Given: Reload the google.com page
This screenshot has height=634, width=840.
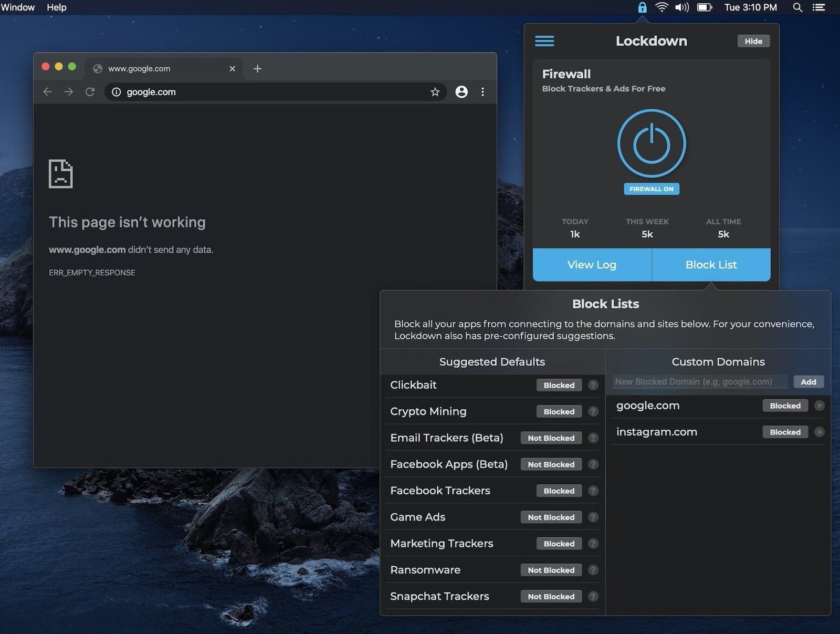Looking at the screenshot, I should (x=90, y=92).
